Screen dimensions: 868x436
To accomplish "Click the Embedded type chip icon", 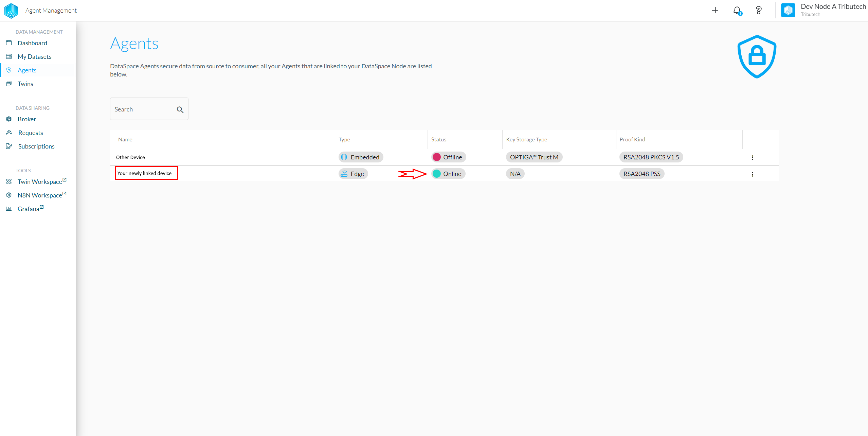I will tap(344, 157).
